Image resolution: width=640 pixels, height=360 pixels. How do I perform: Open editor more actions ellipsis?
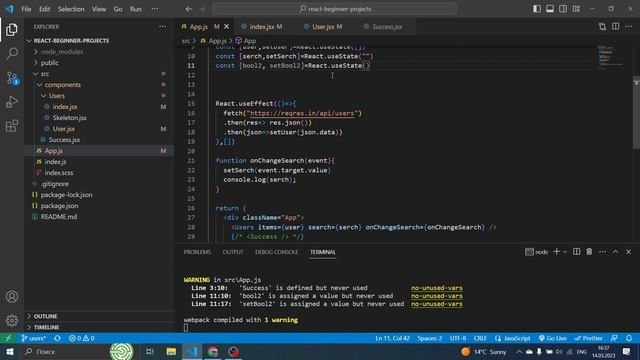pos(629,27)
